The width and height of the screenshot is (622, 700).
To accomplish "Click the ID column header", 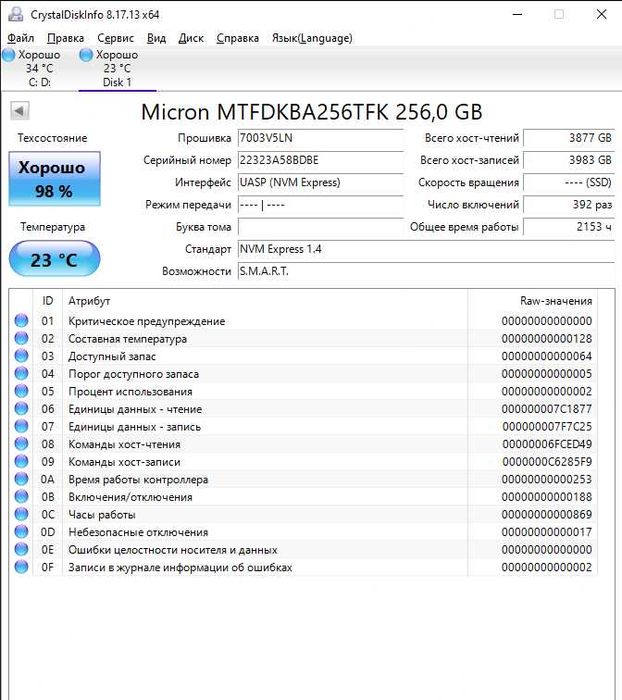I will point(47,301).
